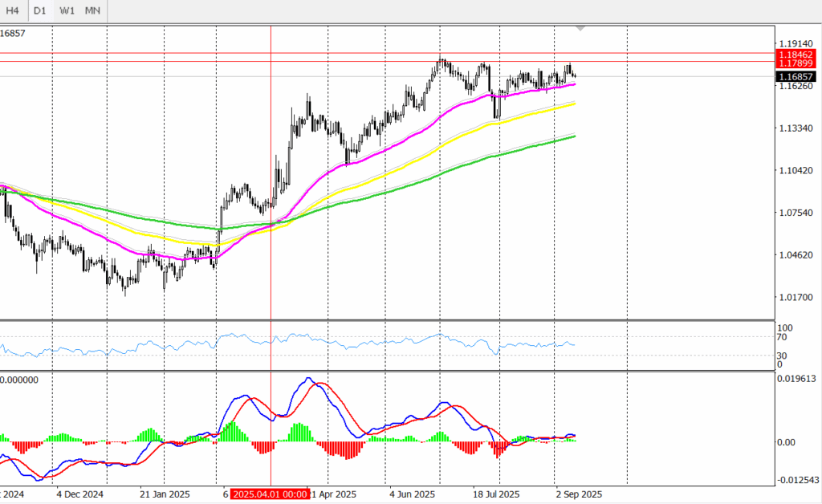Click the RSI 30 level label
The image size is (822, 504).
coord(783,356)
